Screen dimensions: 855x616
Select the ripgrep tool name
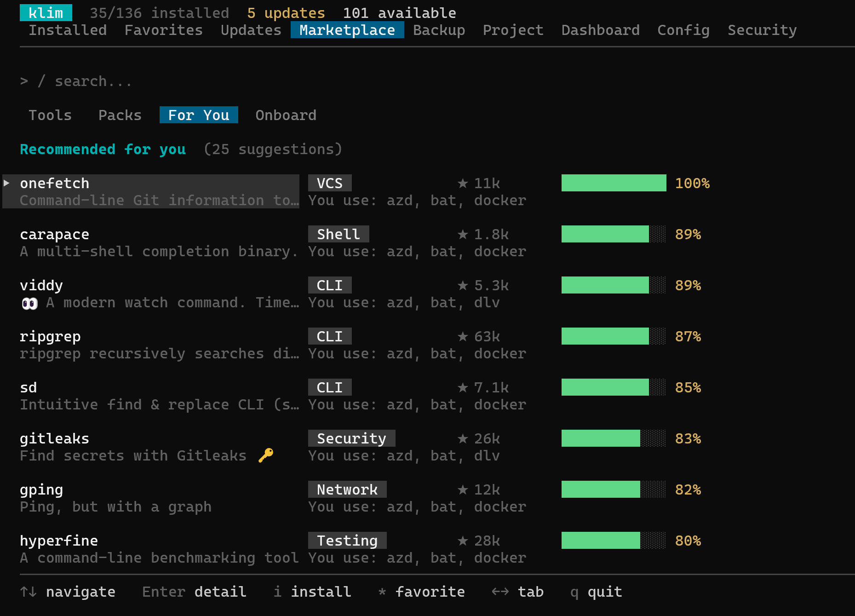coord(50,337)
